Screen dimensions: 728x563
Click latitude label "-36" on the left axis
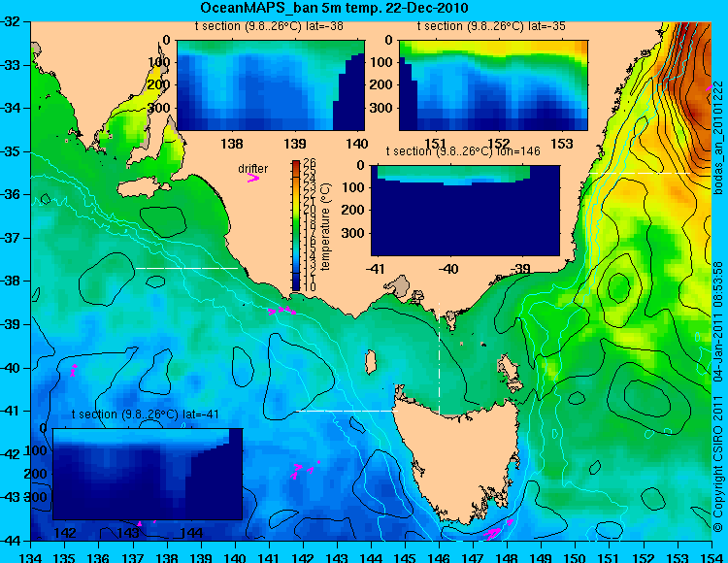coord(10,194)
